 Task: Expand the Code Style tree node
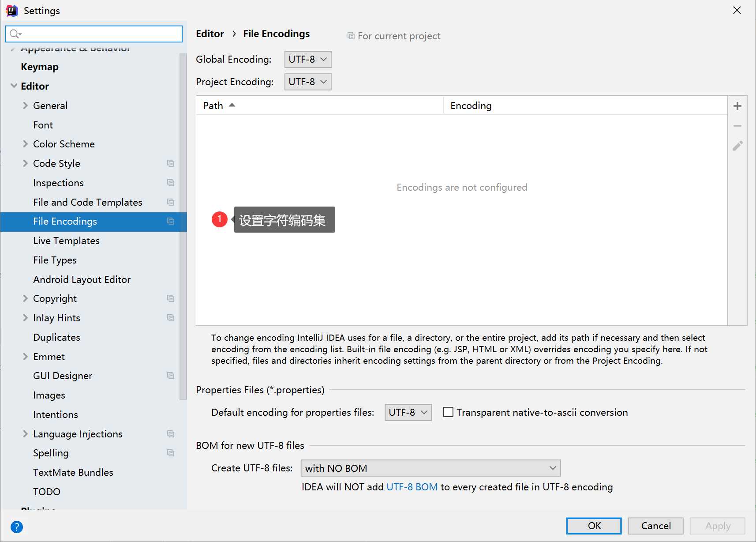click(x=25, y=163)
